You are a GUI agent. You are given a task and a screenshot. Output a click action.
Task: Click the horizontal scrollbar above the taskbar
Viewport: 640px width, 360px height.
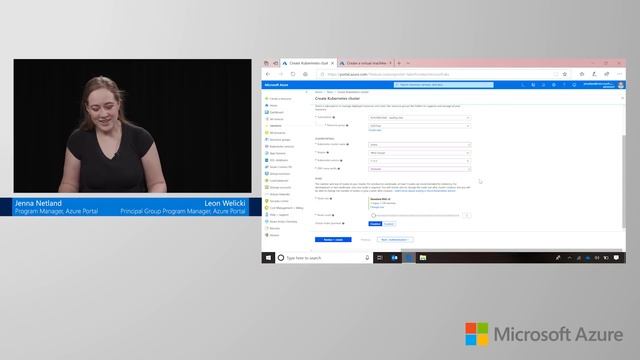511,250
